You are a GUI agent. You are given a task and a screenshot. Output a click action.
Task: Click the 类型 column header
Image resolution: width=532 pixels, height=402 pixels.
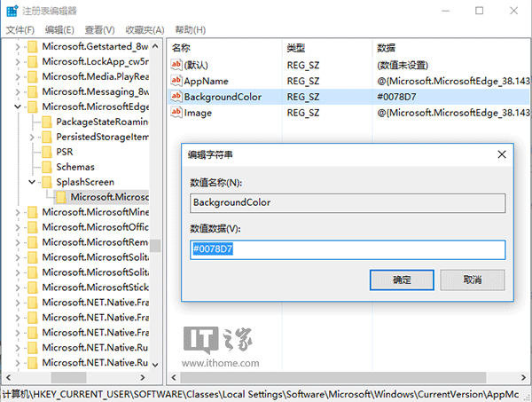(x=295, y=48)
